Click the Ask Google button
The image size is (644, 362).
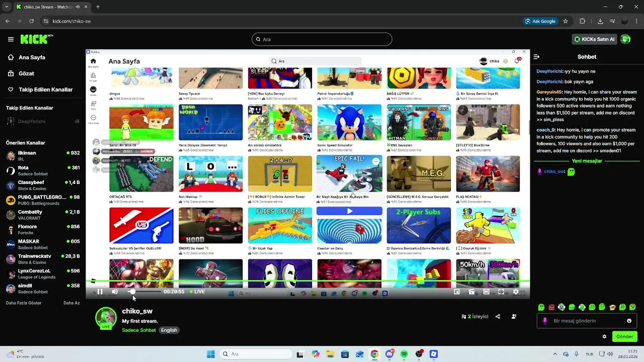coord(540,21)
